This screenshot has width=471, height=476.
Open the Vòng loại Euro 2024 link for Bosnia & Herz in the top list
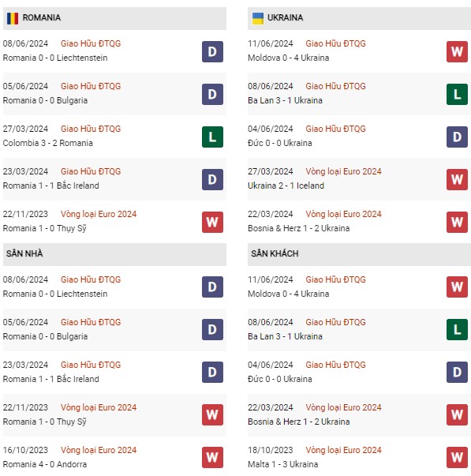[343, 214]
